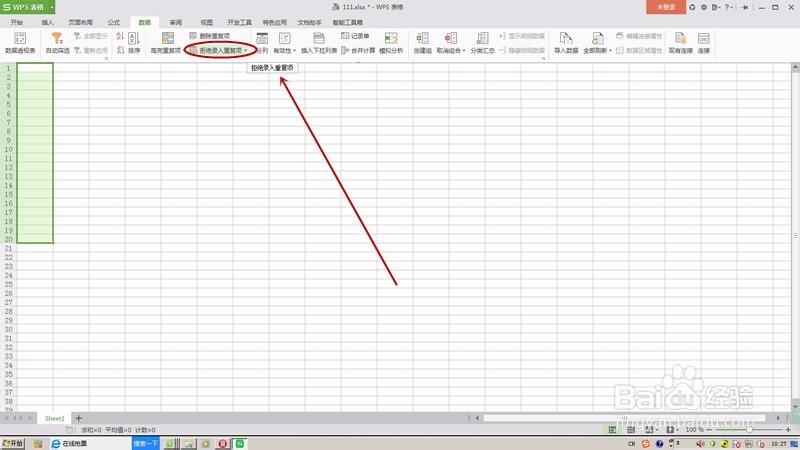The image size is (800, 450).
Task: Click 编辑连接属性 edit connection properties
Action: point(639,36)
